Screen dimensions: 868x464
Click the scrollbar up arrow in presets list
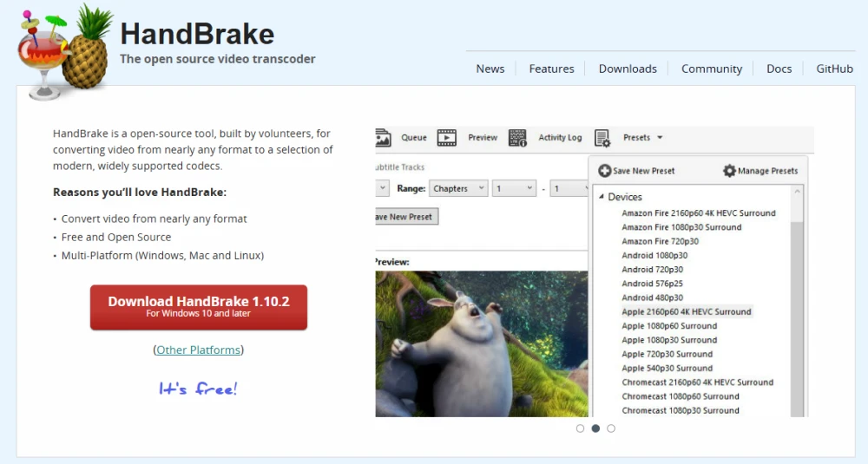(x=797, y=192)
